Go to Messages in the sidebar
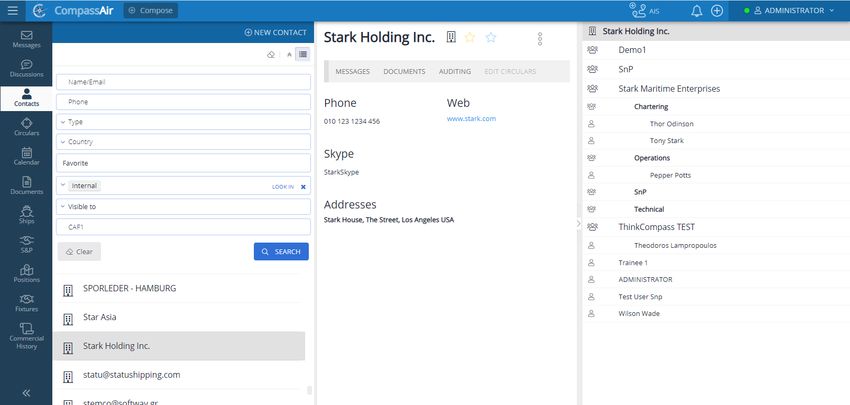Screen dimensions: 850x405 pyautogui.click(x=26, y=39)
